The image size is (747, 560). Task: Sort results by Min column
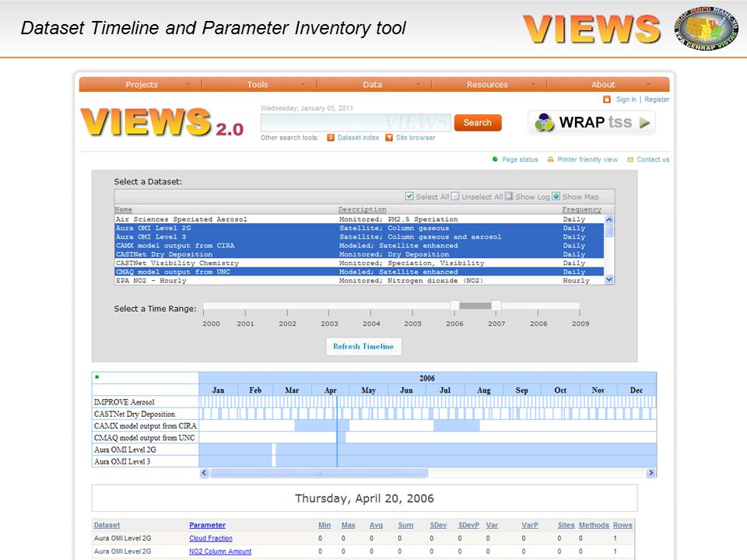(x=324, y=525)
